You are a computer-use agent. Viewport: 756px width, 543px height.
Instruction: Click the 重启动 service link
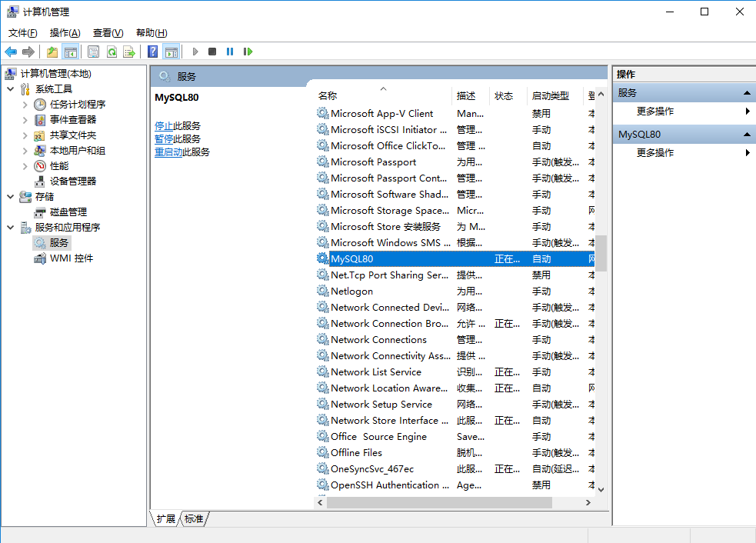(168, 152)
